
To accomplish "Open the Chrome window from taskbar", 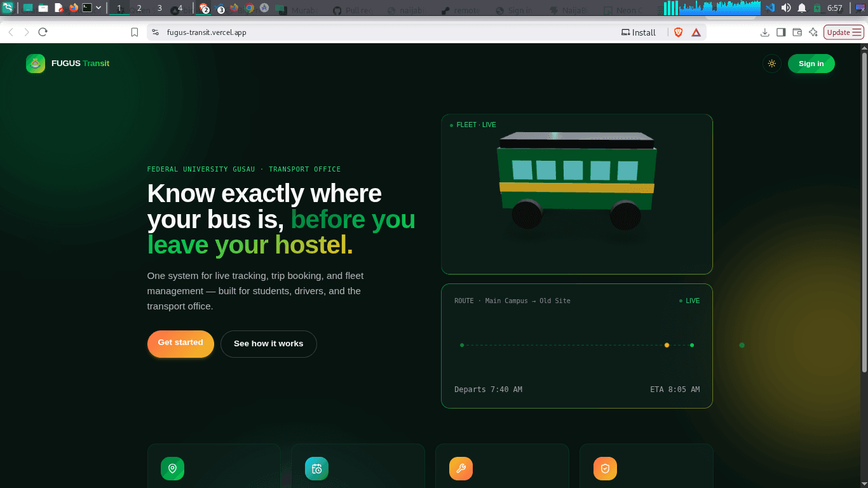I will coord(250,8).
